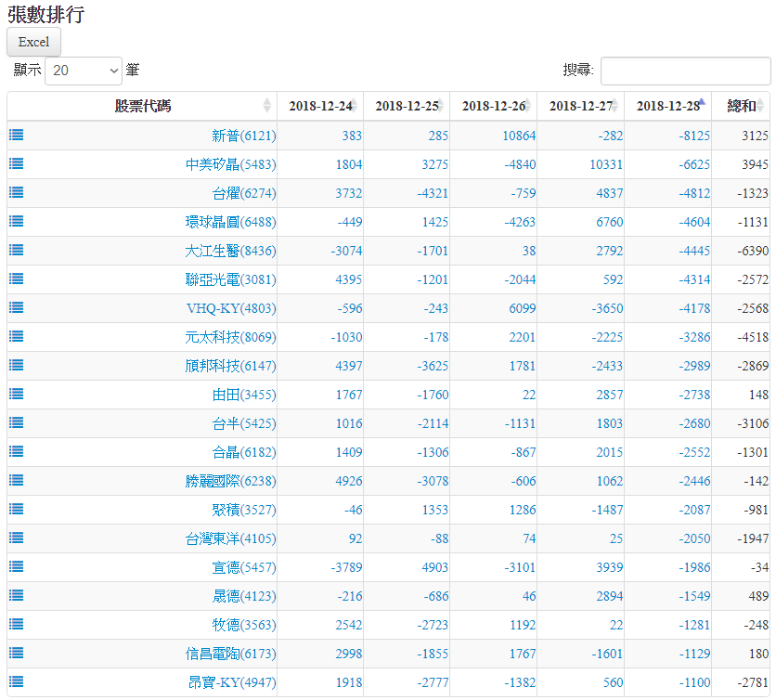Open the 顯示 rows-per-page dropdown

click(84, 71)
